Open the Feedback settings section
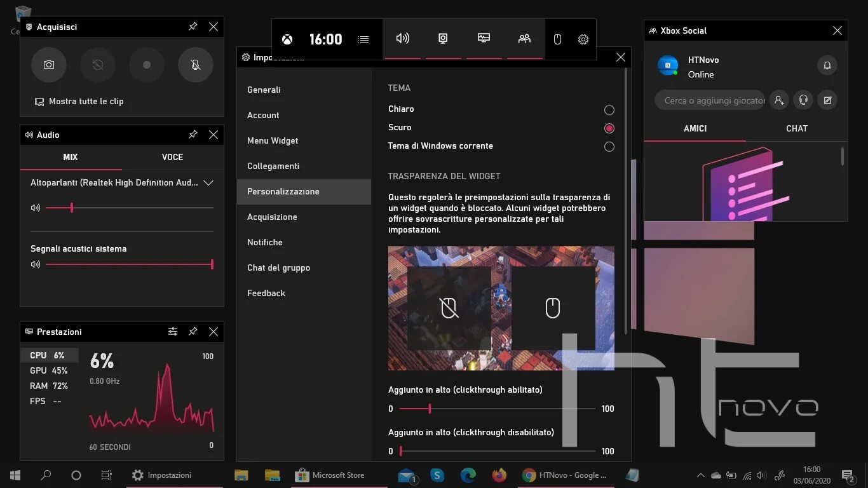 (x=304, y=293)
